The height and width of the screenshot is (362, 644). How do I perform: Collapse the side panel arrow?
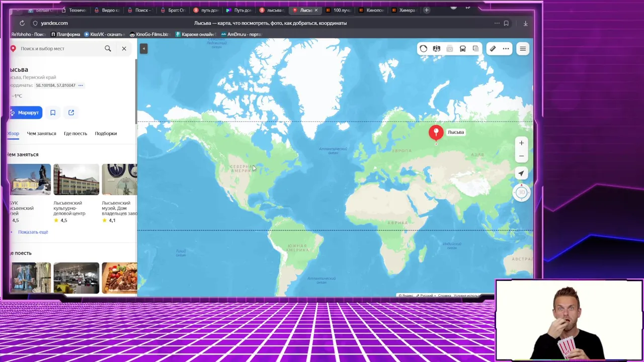[143, 48]
